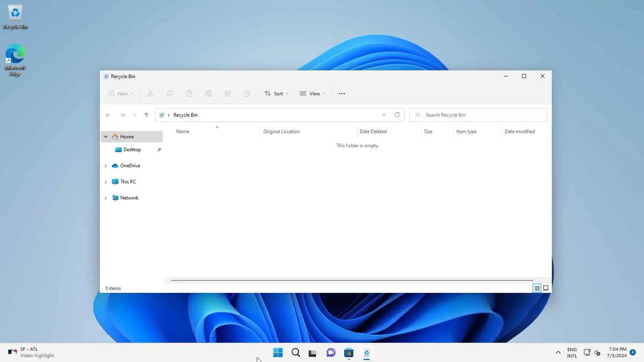
Task: Click the Delete trash icon in toolbar
Action: point(247,94)
